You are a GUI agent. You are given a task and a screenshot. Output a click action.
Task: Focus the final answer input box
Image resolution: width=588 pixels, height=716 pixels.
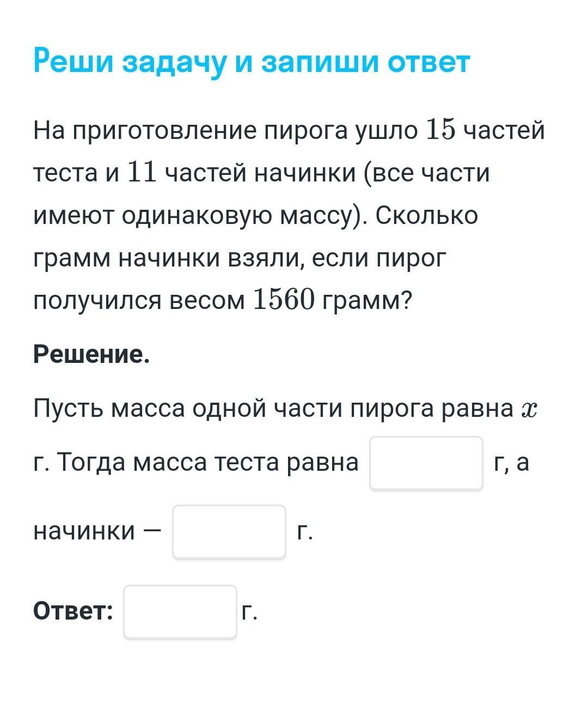click(180, 611)
